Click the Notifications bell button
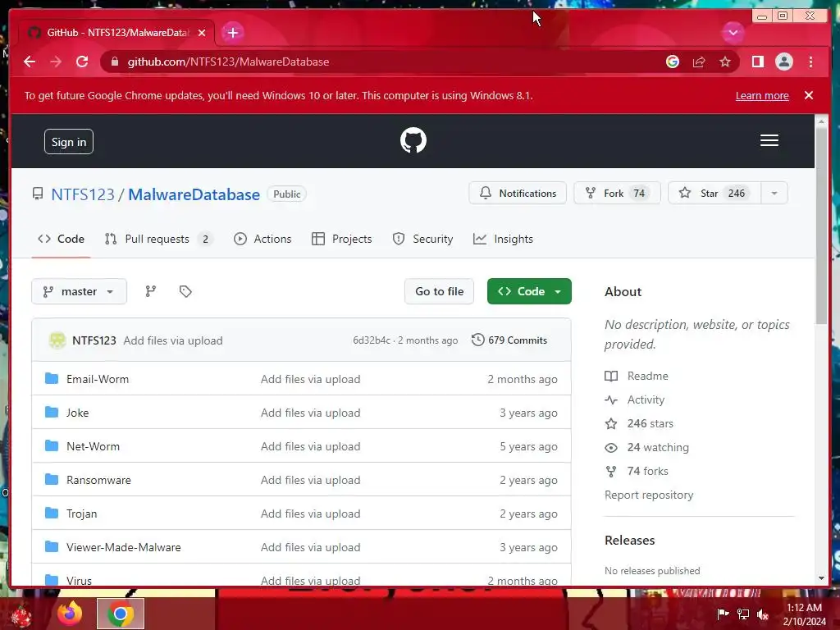 tap(518, 193)
